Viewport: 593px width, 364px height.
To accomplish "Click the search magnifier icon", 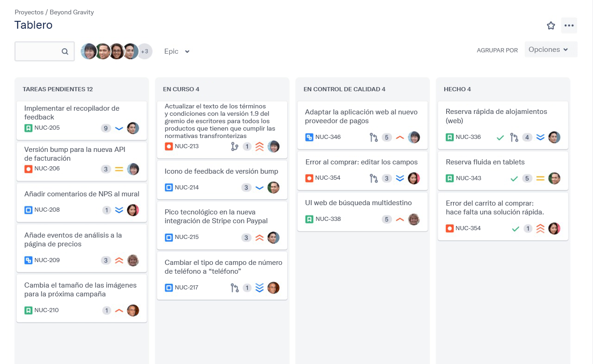I will (x=65, y=51).
